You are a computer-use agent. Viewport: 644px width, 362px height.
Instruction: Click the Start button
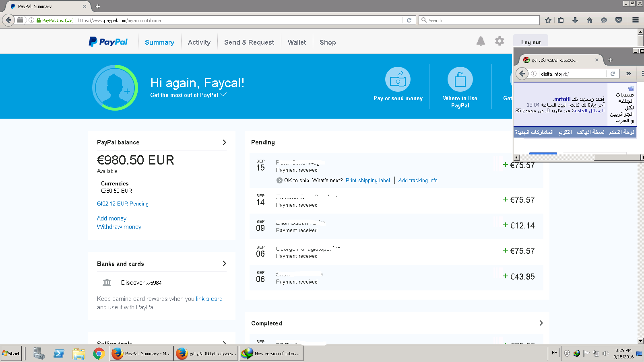pyautogui.click(x=11, y=354)
